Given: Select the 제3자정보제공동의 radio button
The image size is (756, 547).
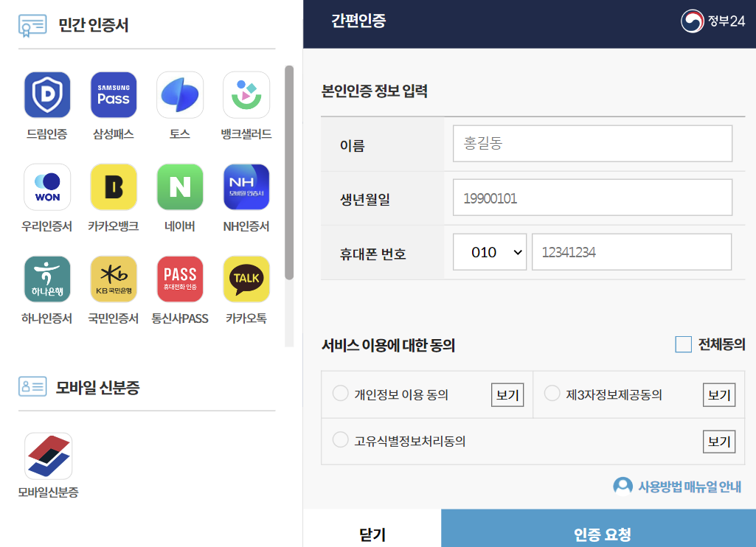Looking at the screenshot, I should [x=552, y=393].
